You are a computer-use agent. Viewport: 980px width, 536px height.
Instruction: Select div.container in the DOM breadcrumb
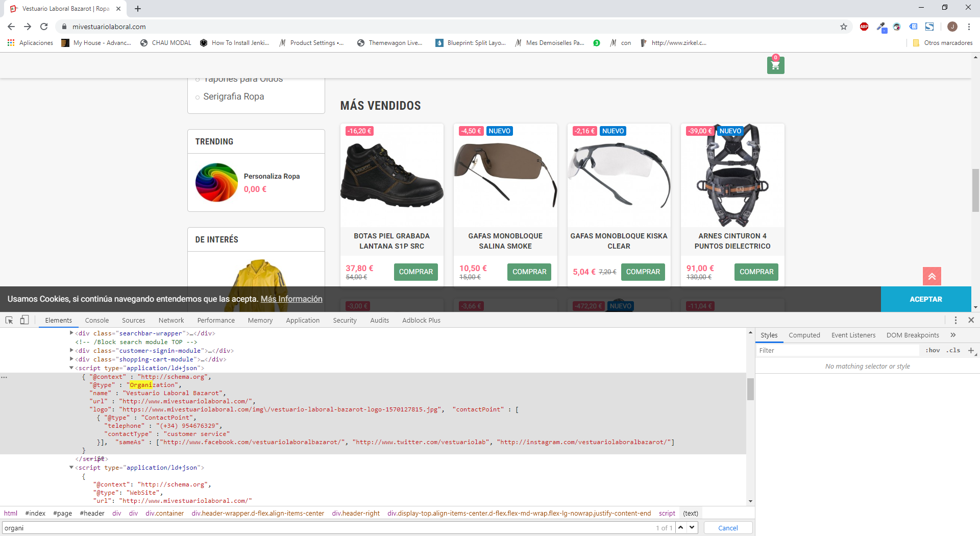tap(164, 513)
